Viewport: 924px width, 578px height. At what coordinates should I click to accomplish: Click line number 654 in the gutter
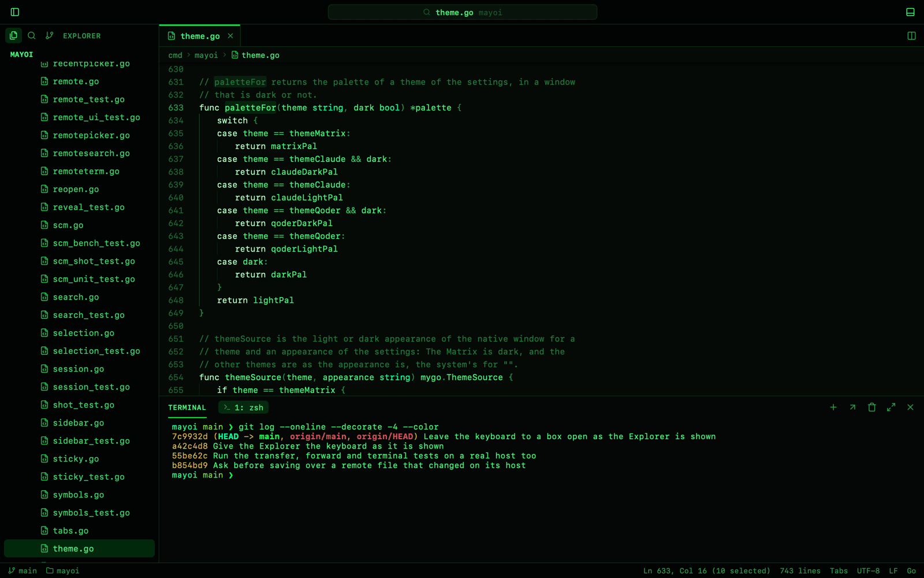[x=176, y=377]
